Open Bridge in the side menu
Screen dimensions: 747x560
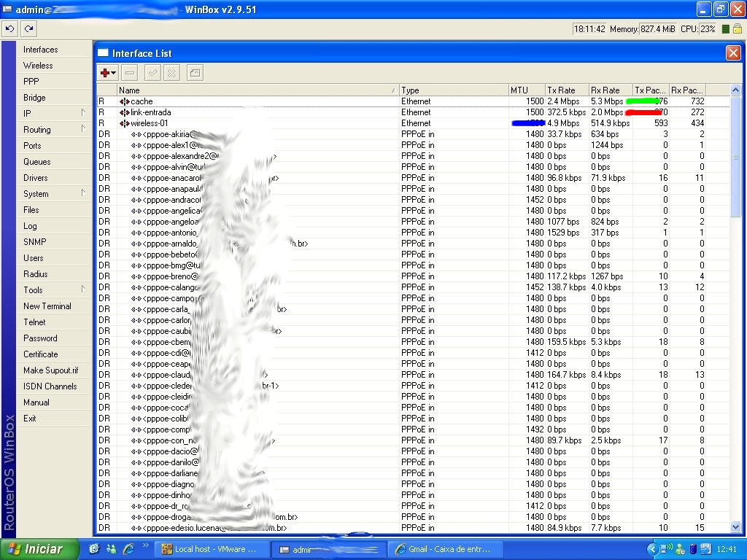[54, 98]
